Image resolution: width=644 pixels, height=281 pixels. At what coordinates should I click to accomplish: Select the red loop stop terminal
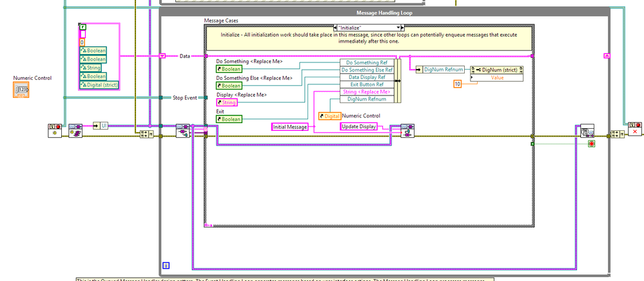click(x=591, y=144)
